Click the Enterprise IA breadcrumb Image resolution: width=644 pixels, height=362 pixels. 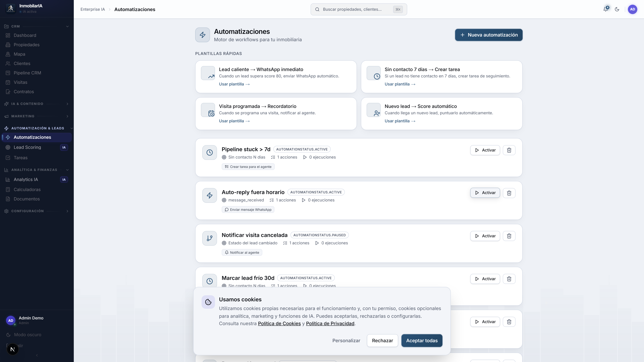[x=93, y=9]
